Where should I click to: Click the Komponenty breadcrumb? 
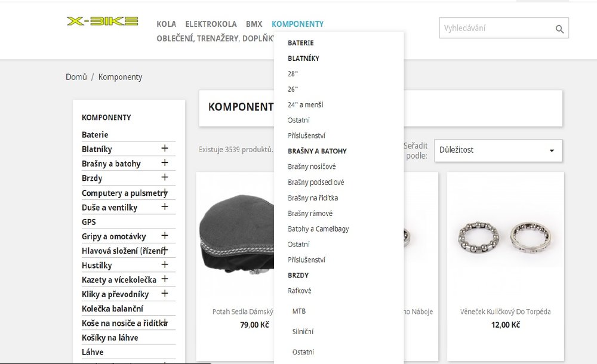tap(120, 78)
